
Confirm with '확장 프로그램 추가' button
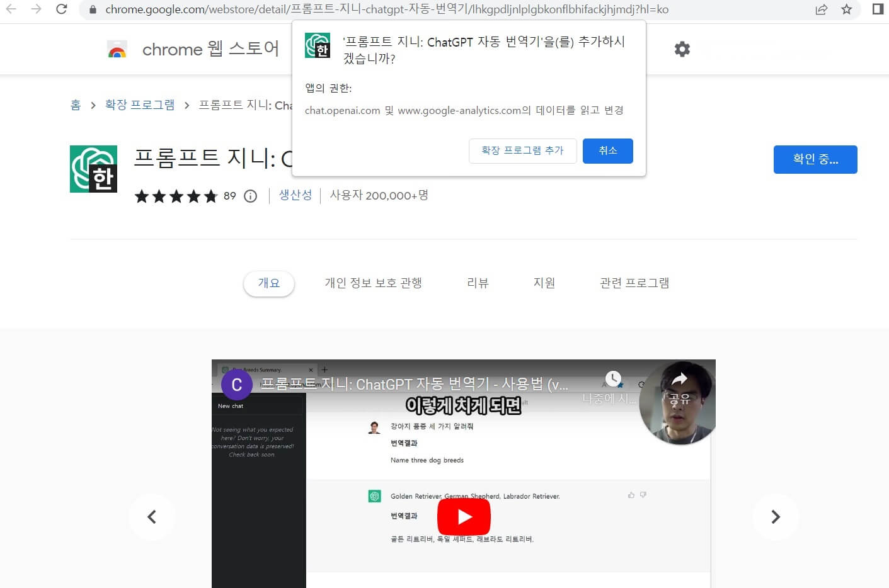click(522, 151)
